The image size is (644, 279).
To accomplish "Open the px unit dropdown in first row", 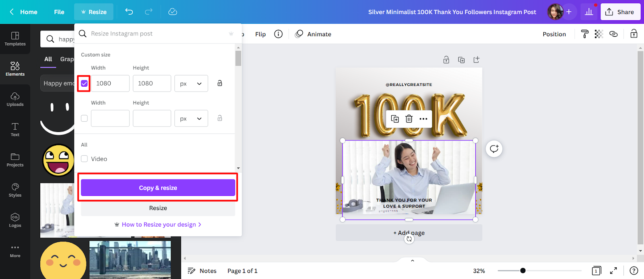I will pos(191,83).
